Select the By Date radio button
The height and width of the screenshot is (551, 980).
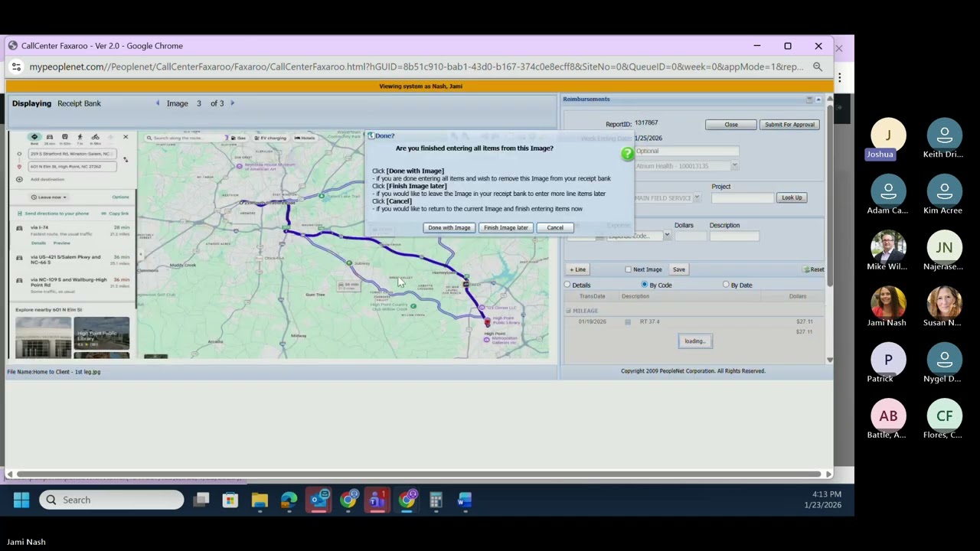pyautogui.click(x=726, y=285)
